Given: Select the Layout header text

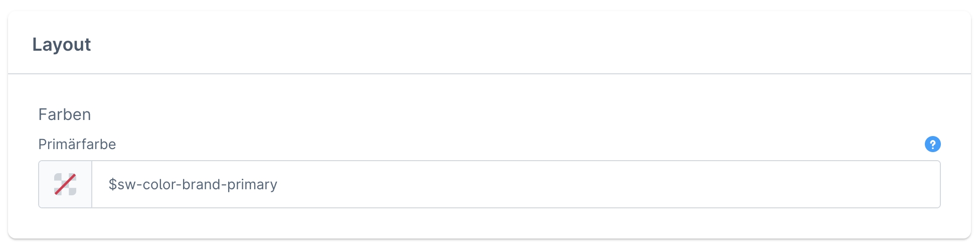Looking at the screenshot, I should (x=62, y=45).
